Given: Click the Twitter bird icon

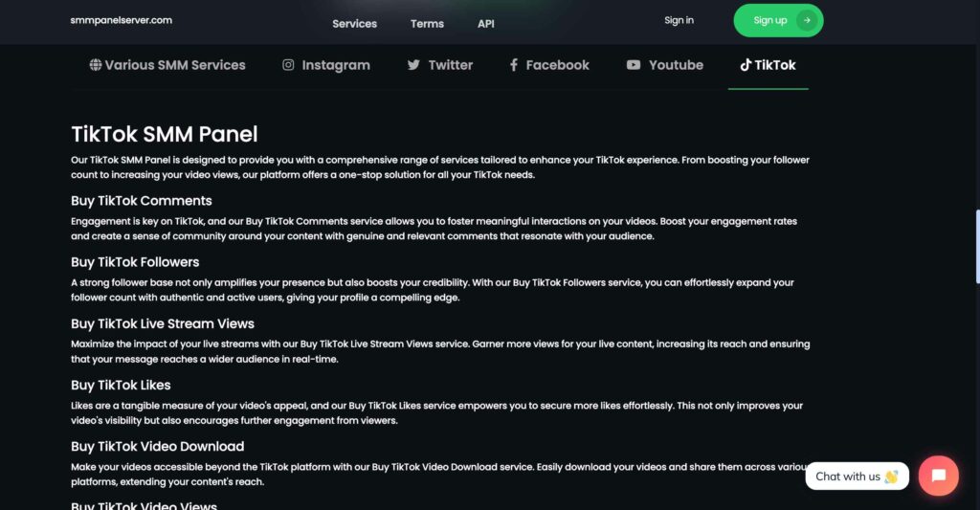Looking at the screenshot, I should pos(413,65).
